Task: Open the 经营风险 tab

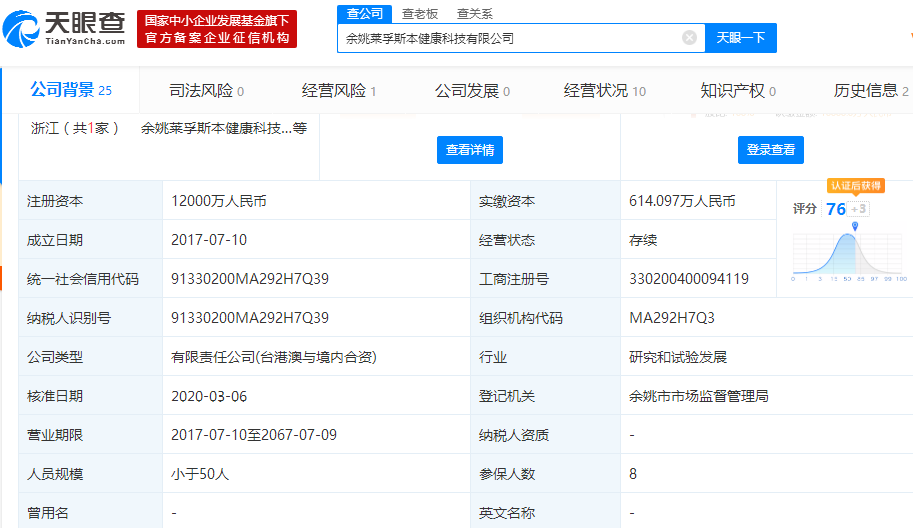Action: 338,91
